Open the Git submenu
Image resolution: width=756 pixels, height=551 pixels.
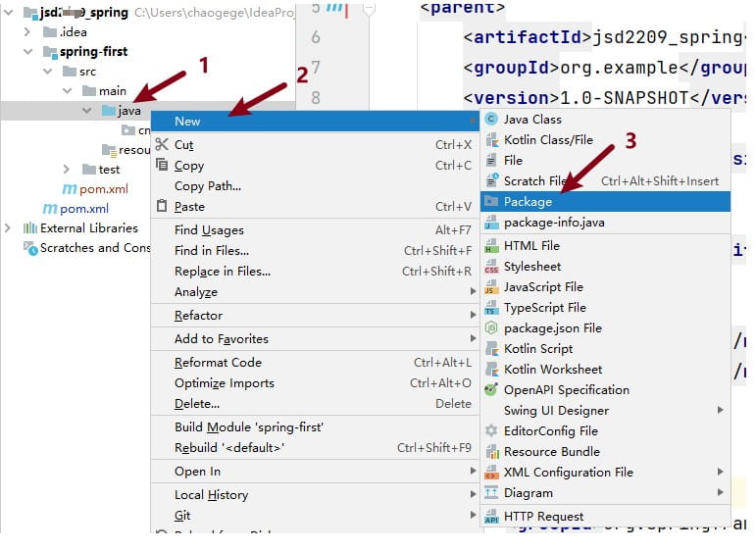pos(316,516)
